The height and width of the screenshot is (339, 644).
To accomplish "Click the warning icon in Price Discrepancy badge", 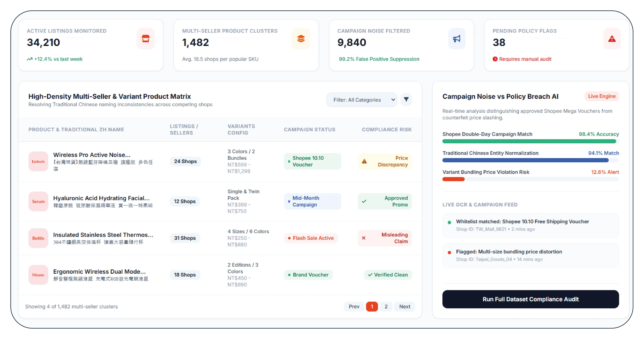I will tap(364, 161).
